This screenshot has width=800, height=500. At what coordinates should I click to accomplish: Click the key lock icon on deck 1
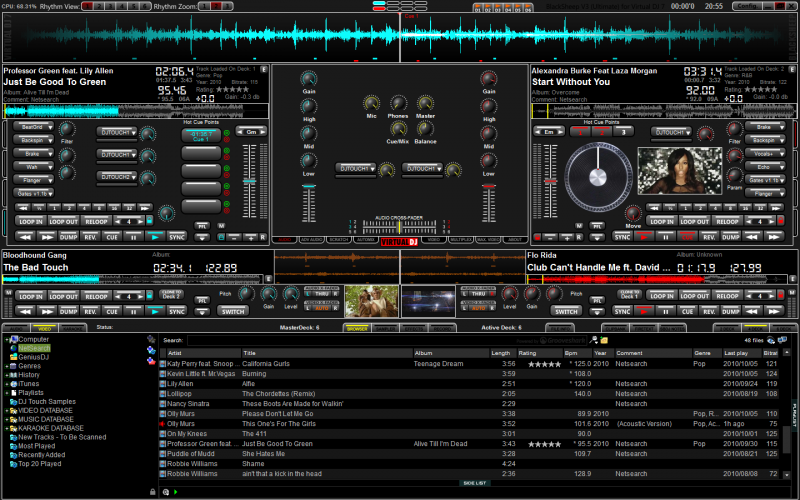click(221, 237)
